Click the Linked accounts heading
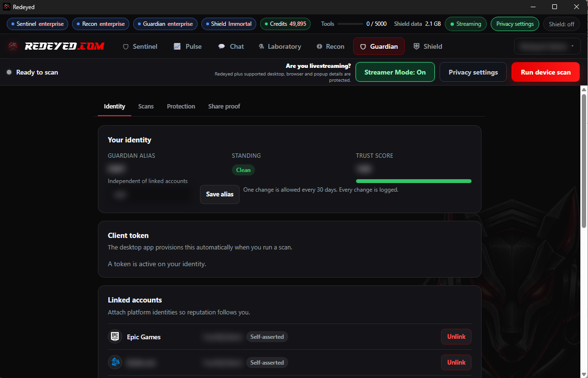The height and width of the screenshot is (378, 588). click(x=135, y=300)
